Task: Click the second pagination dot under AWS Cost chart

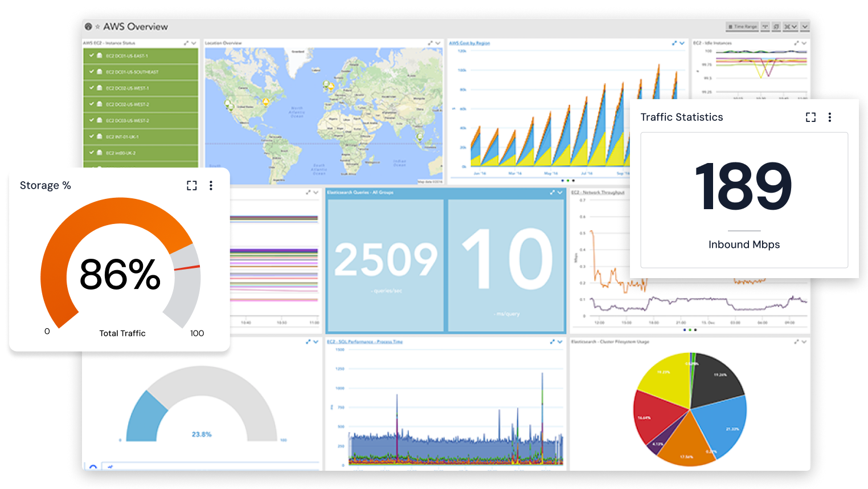Action: coord(568,181)
